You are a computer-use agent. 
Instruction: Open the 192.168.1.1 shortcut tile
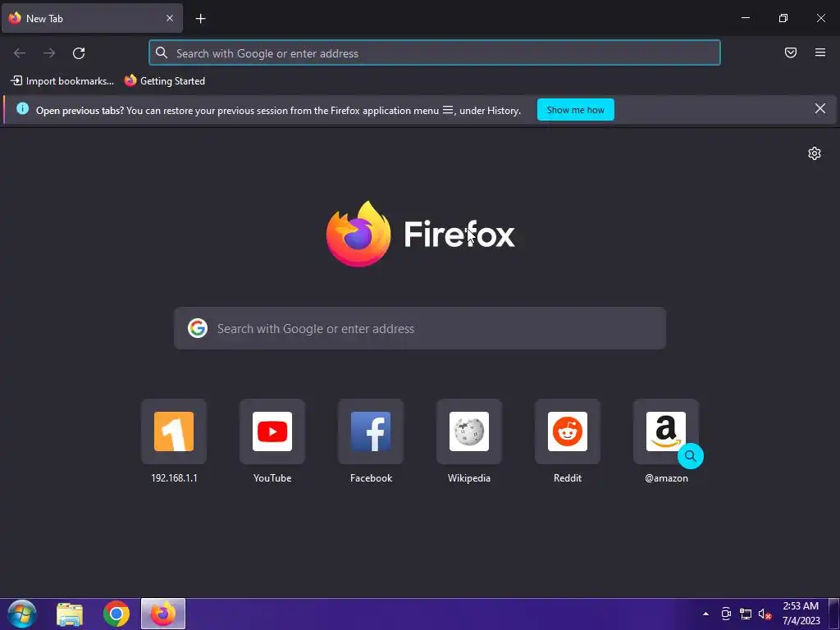pos(174,431)
